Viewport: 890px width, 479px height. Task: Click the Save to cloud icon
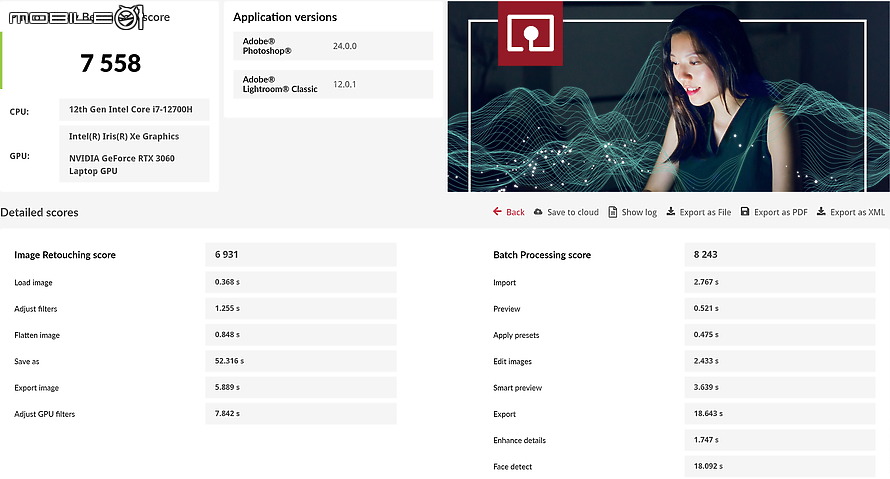(538, 212)
